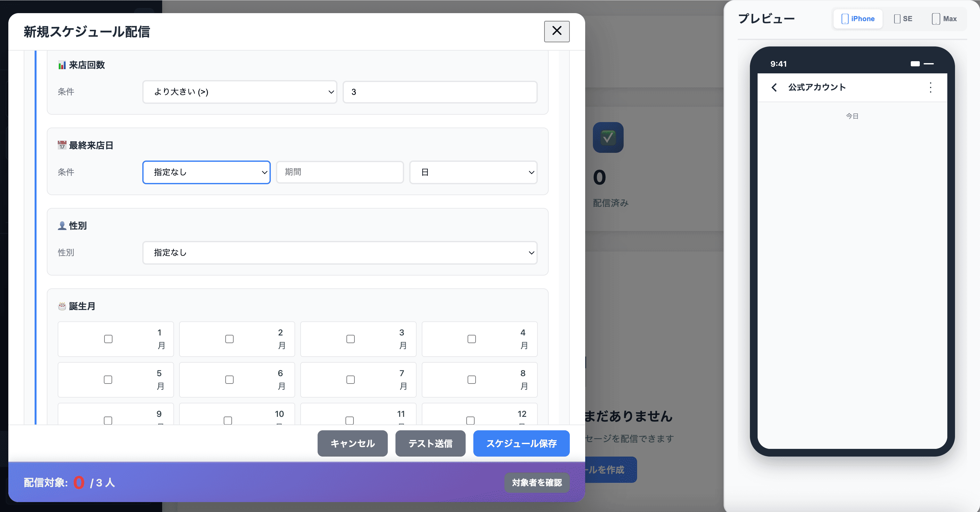Check the 1月 birthday month checkbox
Image resolution: width=980 pixels, height=512 pixels.
[x=109, y=339]
